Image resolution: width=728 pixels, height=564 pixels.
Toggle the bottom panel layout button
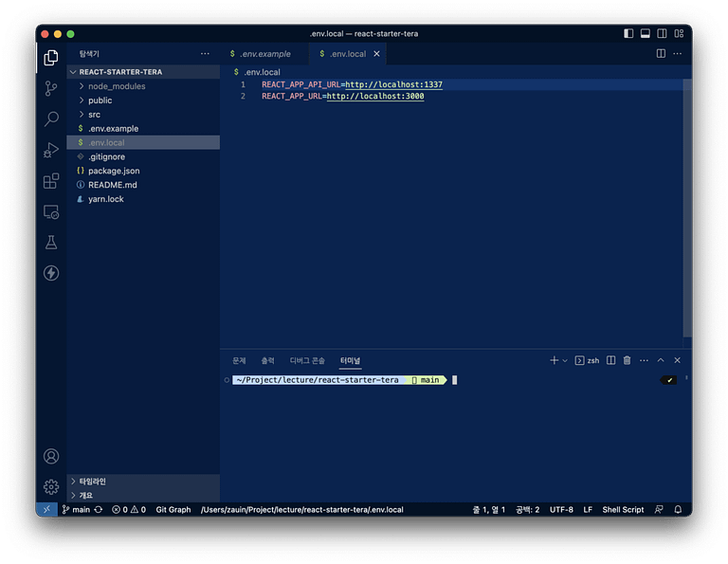[646, 33]
